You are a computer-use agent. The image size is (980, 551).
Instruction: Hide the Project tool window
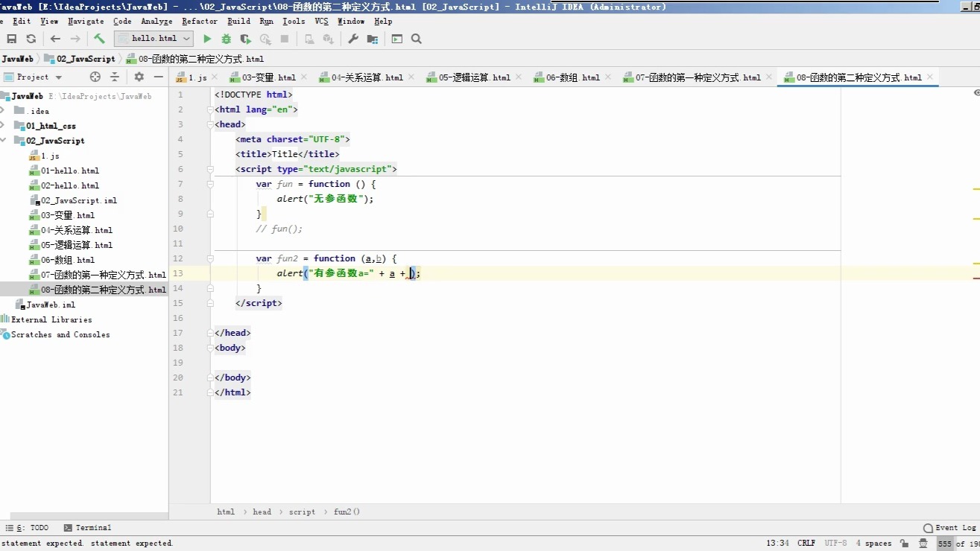pyautogui.click(x=158, y=77)
